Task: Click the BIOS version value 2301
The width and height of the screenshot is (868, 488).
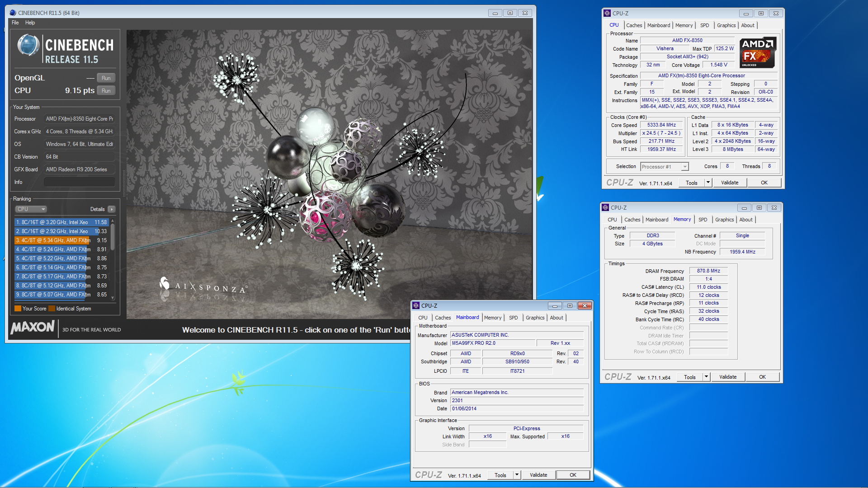Action: click(x=517, y=400)
